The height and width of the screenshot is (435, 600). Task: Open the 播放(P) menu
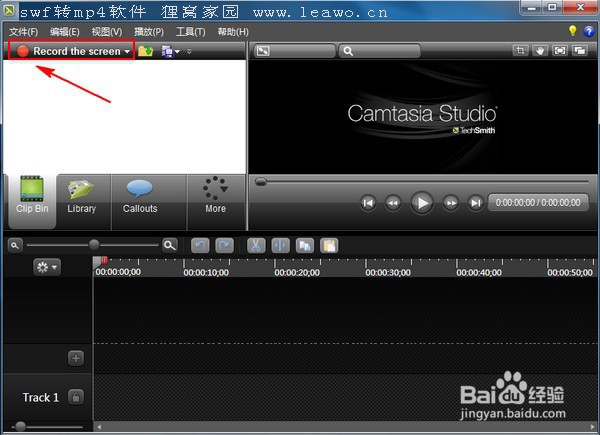tap(149, 32)
